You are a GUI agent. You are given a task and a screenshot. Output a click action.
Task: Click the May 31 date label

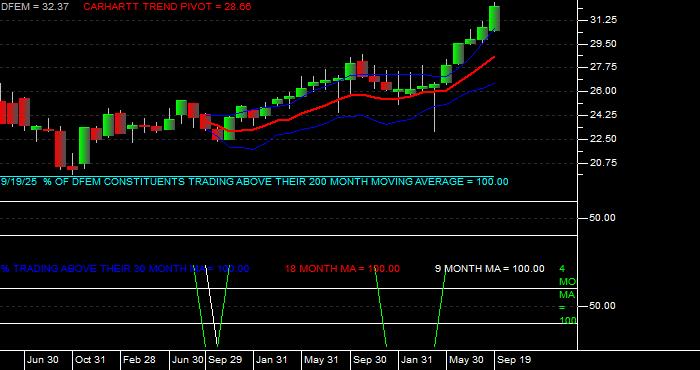click(321, 360)
